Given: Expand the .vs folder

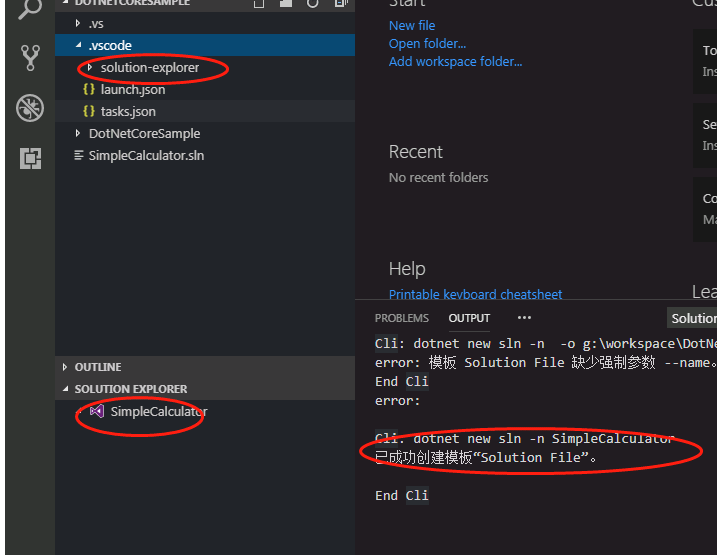Looking at the screenshot, I should coord(78,24).
